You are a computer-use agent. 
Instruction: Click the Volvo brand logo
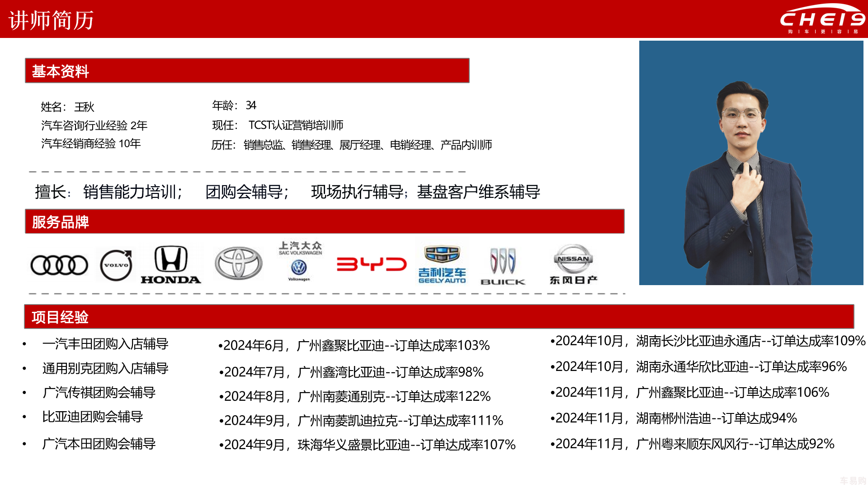pyautogui.click(x=116, y=265)
